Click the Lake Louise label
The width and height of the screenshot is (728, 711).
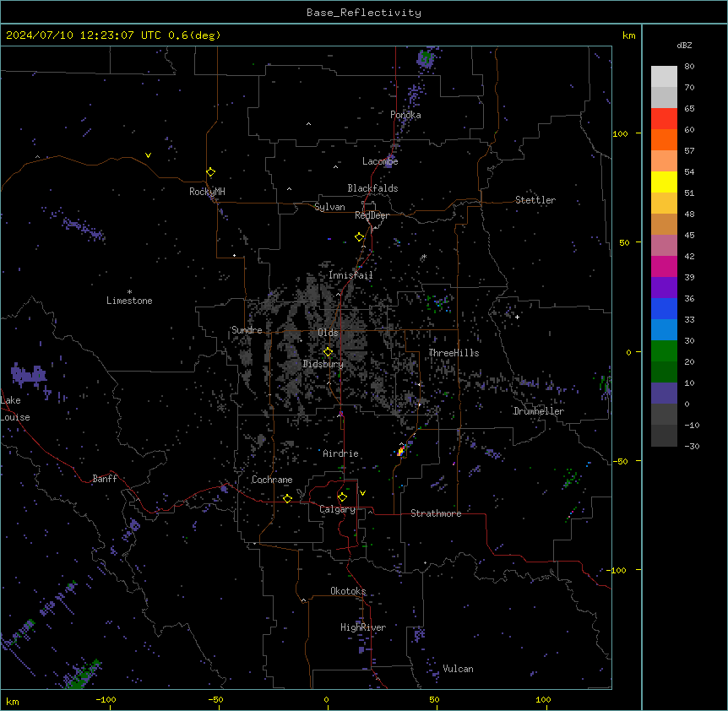[15, 409]
